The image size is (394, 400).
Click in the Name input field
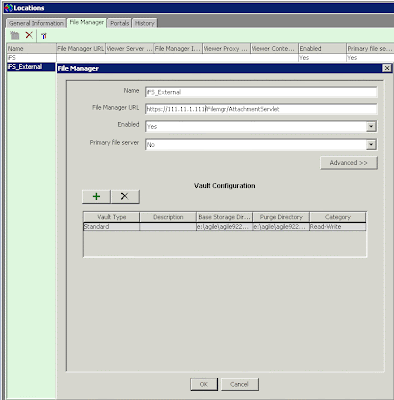point(261,92)
